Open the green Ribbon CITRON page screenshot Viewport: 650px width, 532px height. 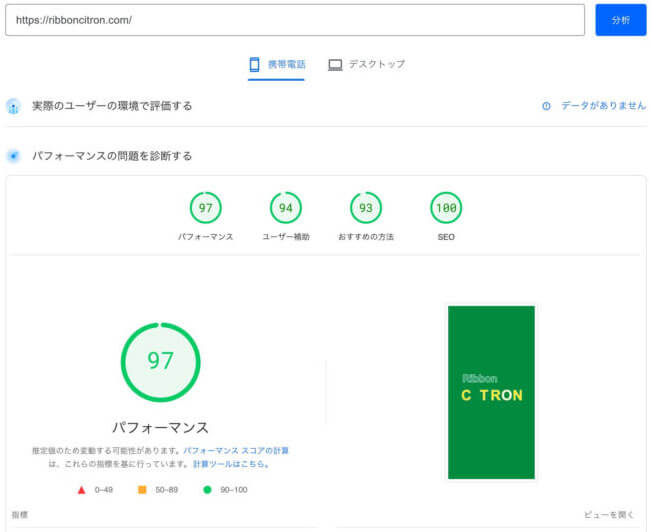pyautogui.click(x=491, y=392)
